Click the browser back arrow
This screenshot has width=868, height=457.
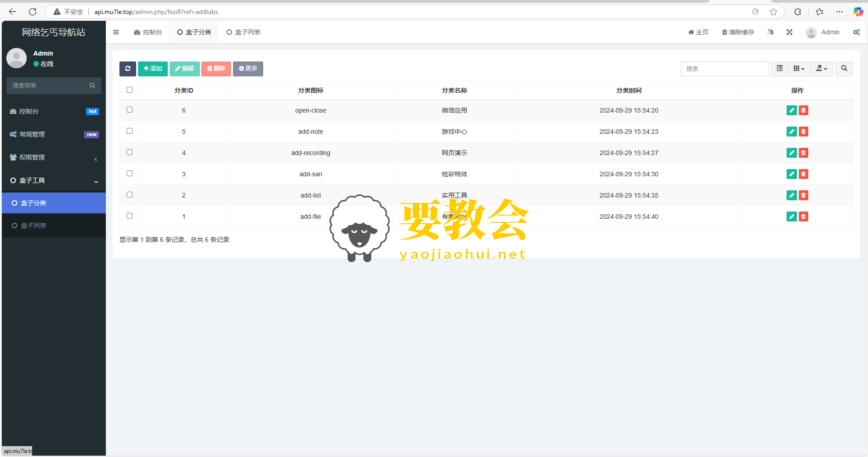click(x=13, y=12)
